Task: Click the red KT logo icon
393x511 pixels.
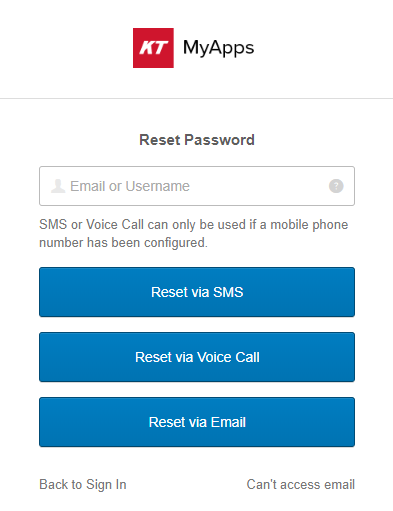Action: click(153, 48)
